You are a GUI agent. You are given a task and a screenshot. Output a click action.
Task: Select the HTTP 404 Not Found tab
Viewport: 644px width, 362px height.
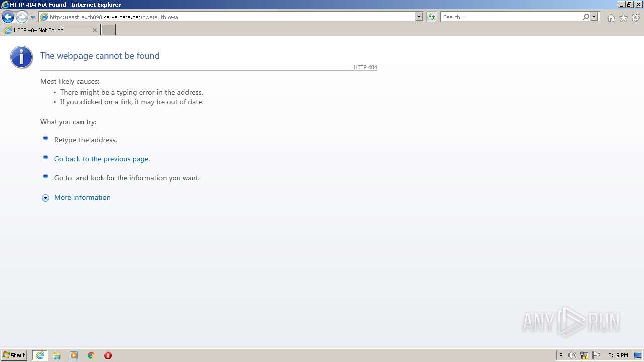tap(50, 30)
